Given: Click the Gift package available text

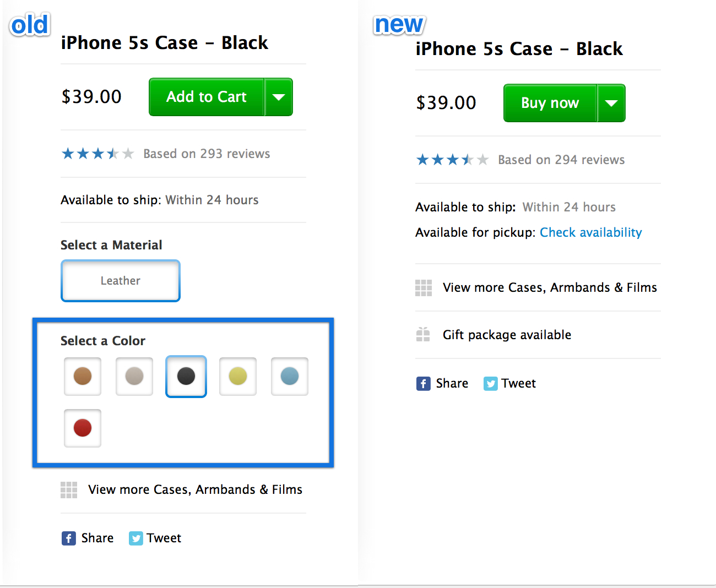Looking at the screenshot, I should [507, 335].
